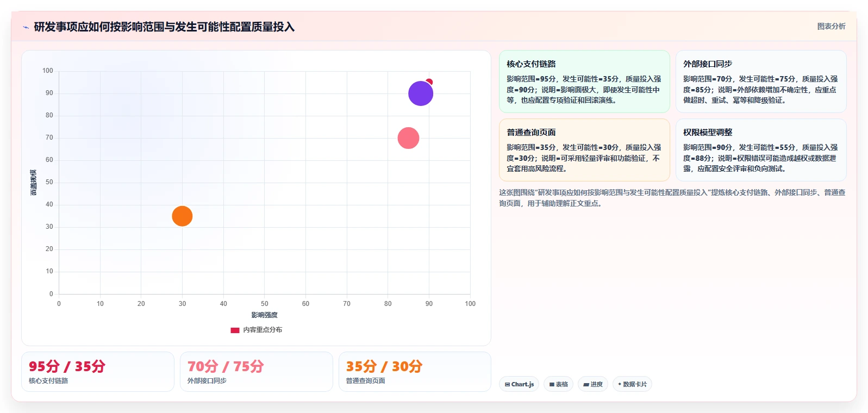Click the rotated y-axis title
Viewport: 868px width, 413px height.
(34, 183)
